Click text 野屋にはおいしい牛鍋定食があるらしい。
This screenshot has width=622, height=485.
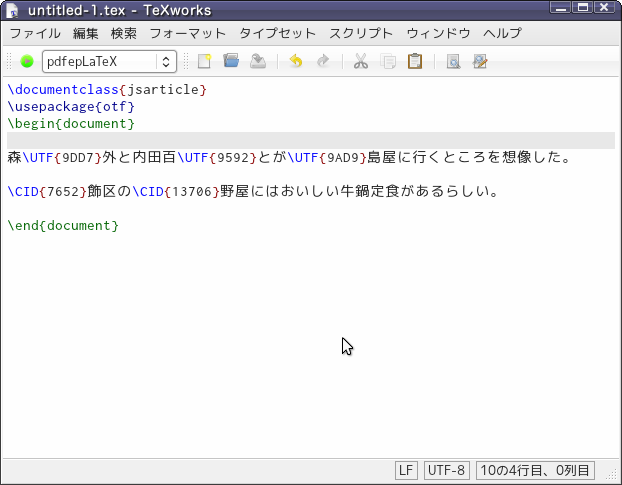(x=359, y=192)
